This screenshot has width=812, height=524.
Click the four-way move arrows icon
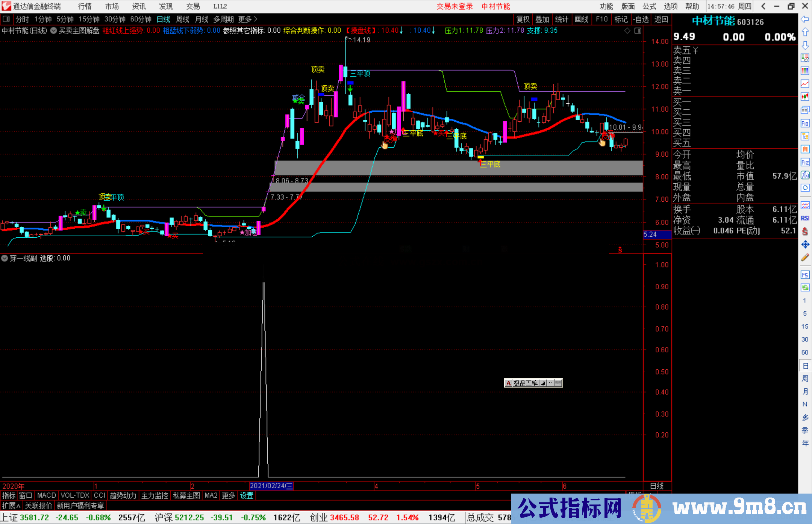click(x=805, y=245)
